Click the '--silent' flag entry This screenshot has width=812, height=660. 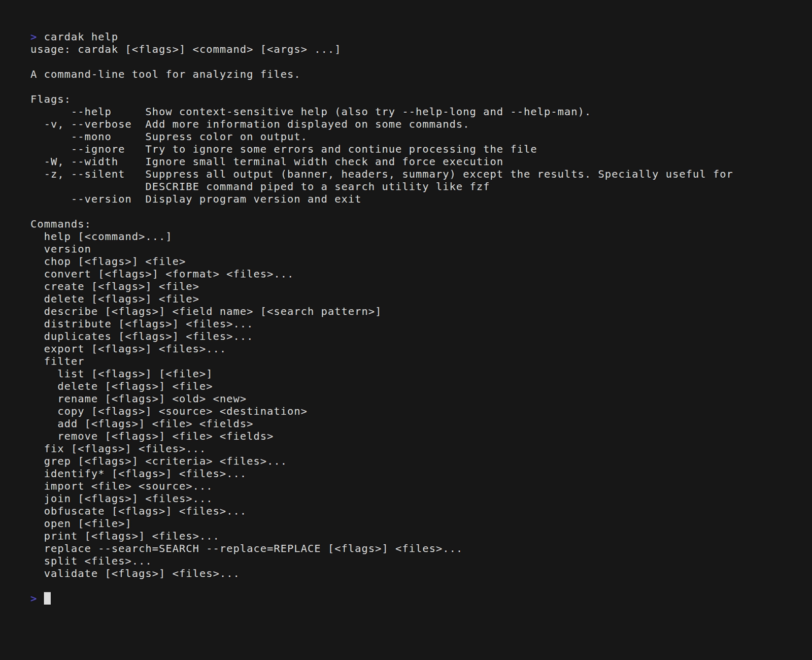97,175
